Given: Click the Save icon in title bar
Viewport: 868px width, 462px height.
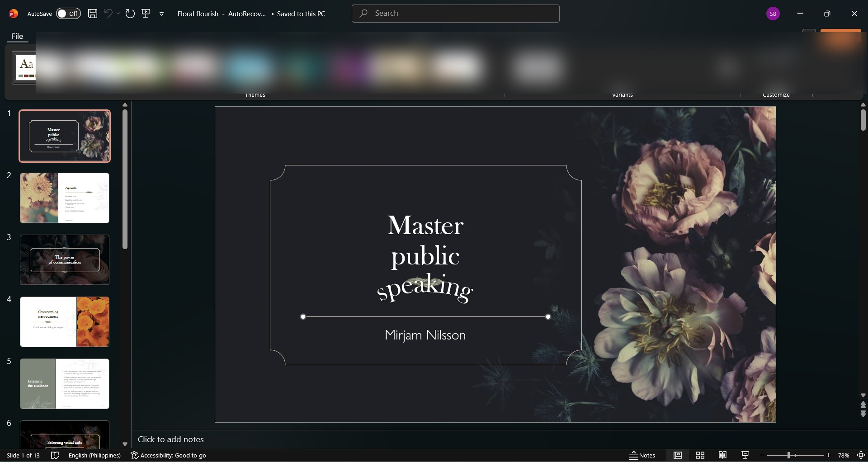Looking at the screenshot, I should pos(93,14).
